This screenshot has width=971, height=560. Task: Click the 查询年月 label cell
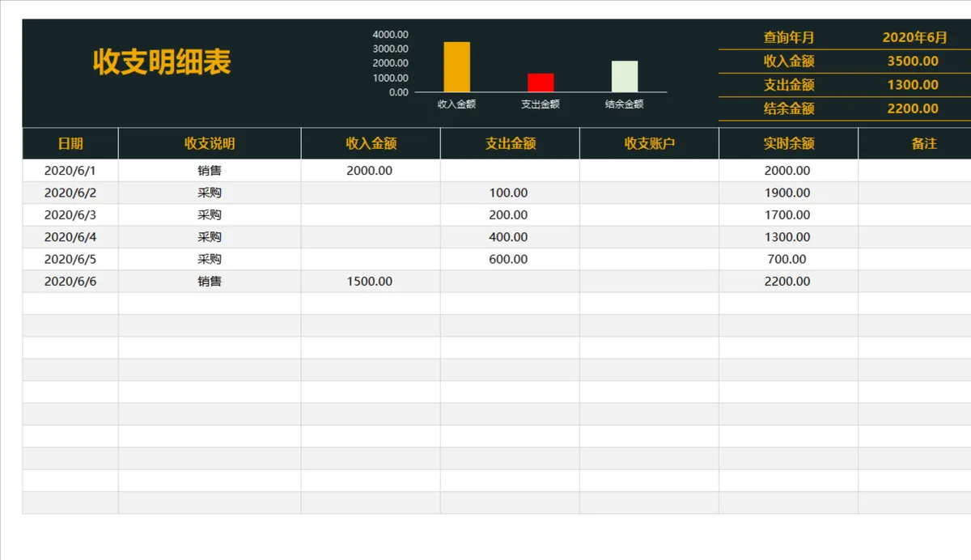point(789,37)
